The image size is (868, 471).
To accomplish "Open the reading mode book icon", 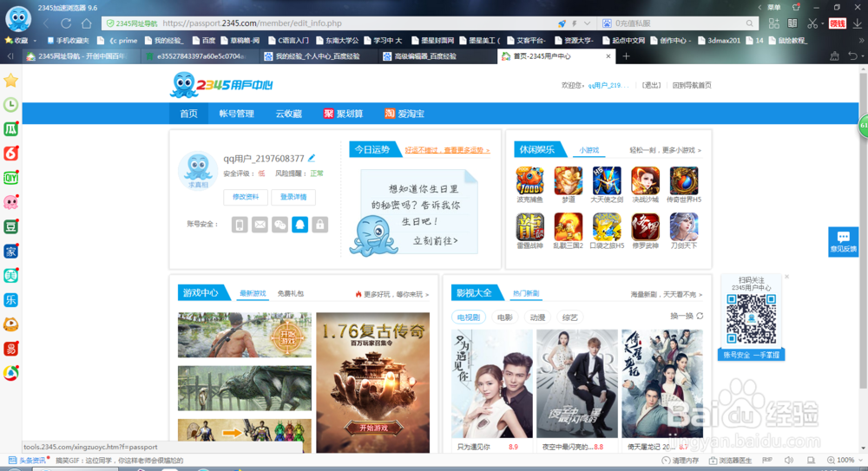I will point(792,23).
